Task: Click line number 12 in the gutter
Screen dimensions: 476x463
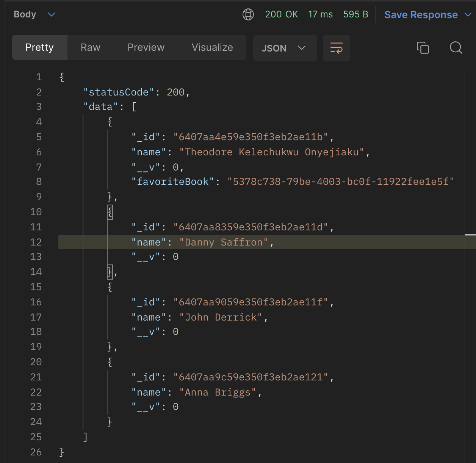Action: [36, 242]
